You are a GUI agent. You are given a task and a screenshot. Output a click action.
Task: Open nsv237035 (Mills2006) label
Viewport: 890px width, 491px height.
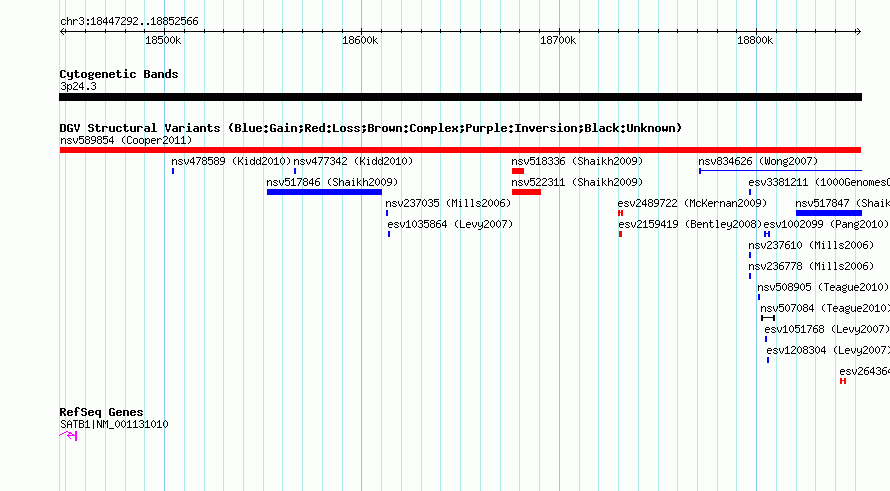pyautogui.click(x=448, y=203)
